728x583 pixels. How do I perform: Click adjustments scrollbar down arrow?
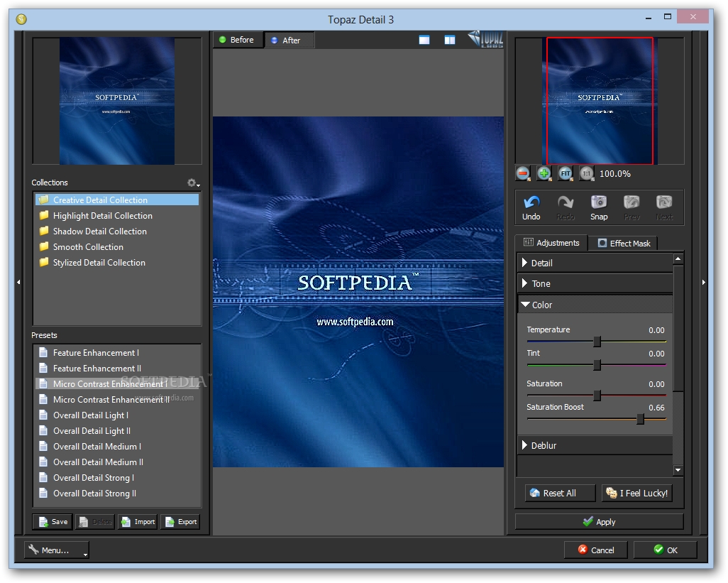tap(678, 470)
